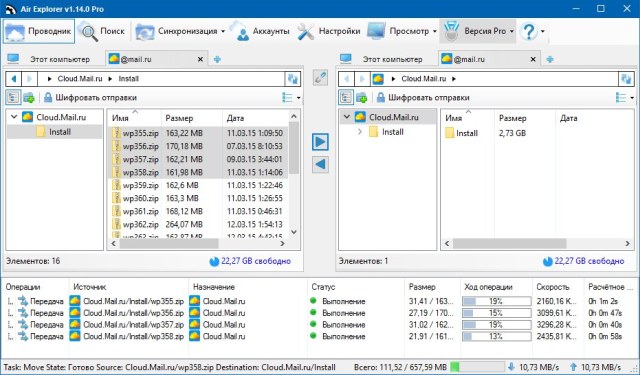This screenshot has width=640, height=375.
Task: Toggle the folder tree in the left pane
Action: (x=13, y=98)
